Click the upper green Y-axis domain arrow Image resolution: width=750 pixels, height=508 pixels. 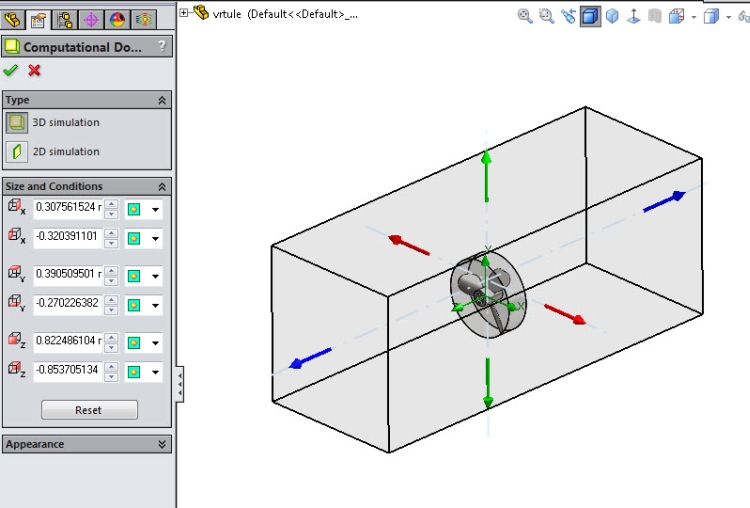pos(486,176)
